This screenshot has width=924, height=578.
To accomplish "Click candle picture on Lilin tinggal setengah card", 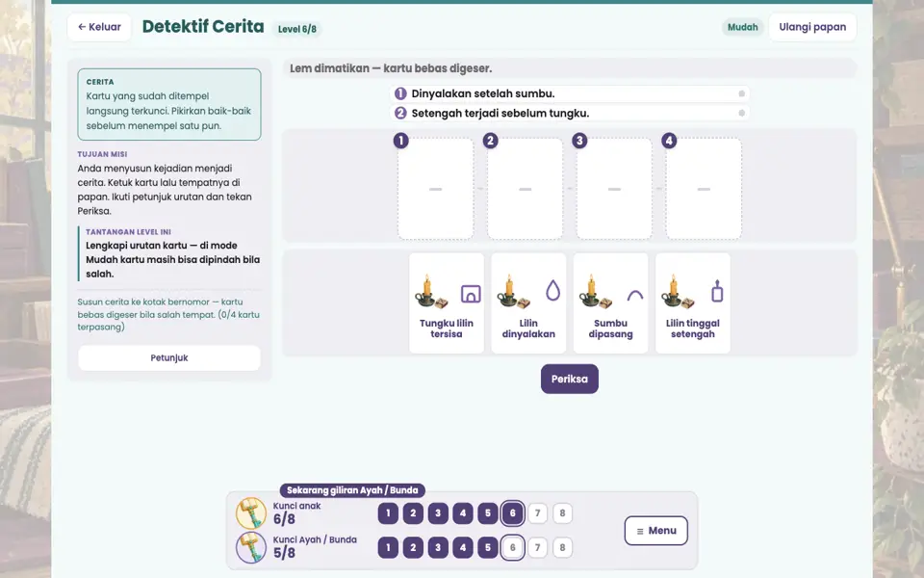I will [678, 292].
